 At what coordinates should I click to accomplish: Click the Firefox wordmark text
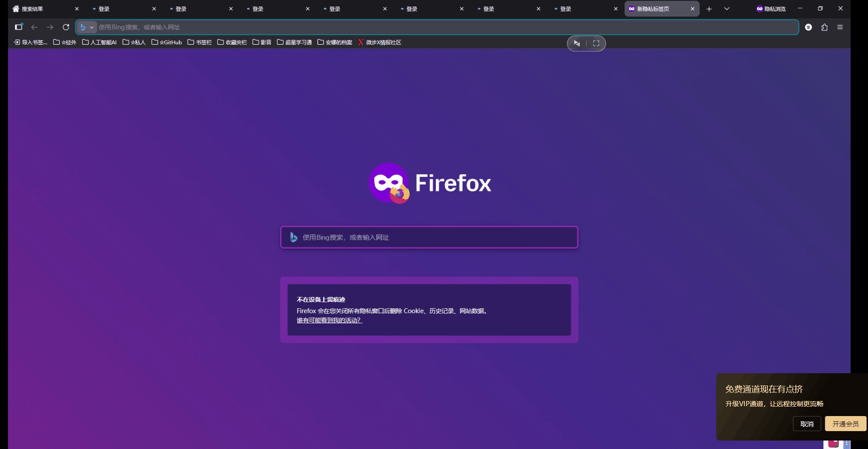click(453, 183)
